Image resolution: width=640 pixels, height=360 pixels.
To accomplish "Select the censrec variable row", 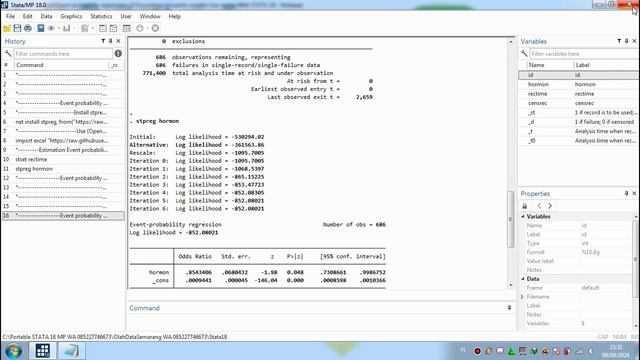I will coord(578,103).
